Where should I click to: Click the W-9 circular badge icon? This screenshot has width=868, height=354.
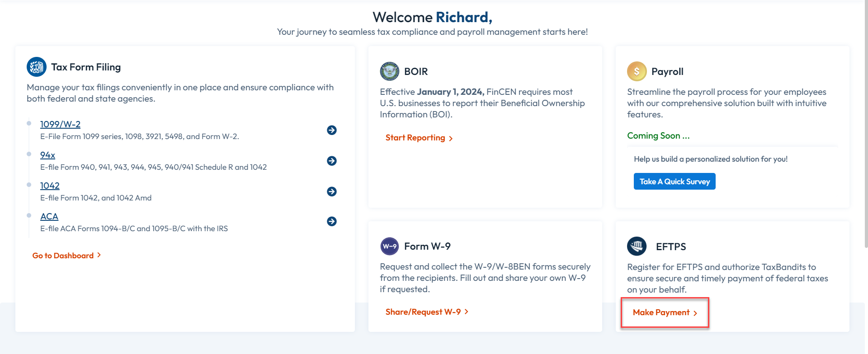390,246
